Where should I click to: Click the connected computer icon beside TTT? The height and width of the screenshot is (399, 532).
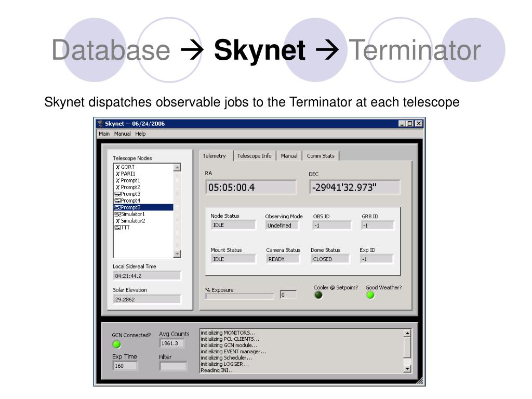117,228
